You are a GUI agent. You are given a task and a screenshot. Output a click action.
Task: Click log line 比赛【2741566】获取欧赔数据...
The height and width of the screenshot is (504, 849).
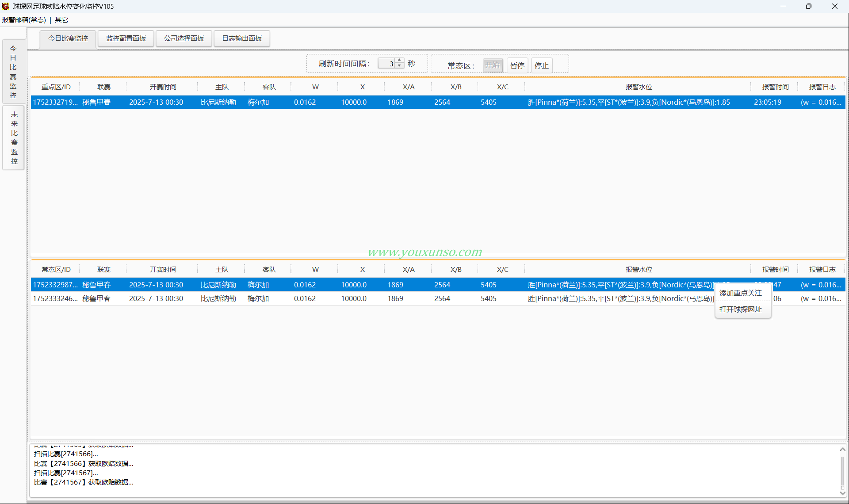pyautogui.click(x=84, y=464)
